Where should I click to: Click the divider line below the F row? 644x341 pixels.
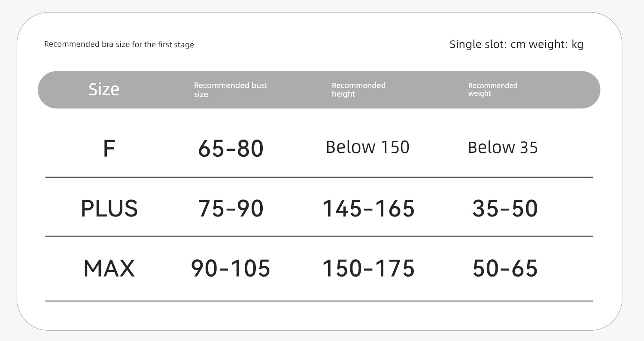(319, 177)
